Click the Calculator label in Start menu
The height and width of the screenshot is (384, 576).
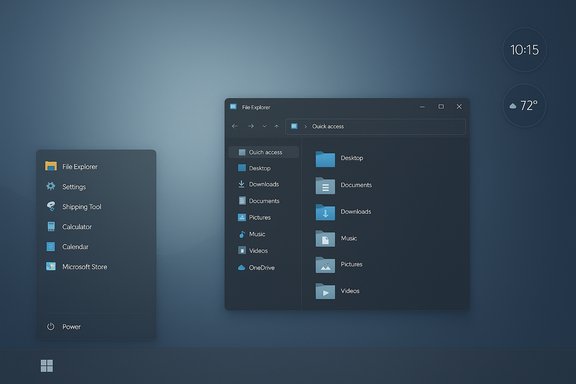click(x=77, y=227)
